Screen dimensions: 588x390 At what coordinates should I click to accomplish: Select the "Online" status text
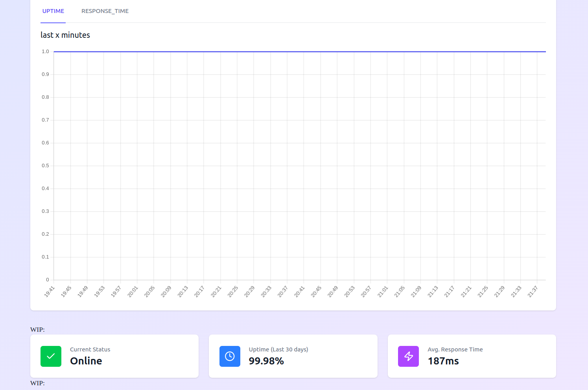click(86, 361)
